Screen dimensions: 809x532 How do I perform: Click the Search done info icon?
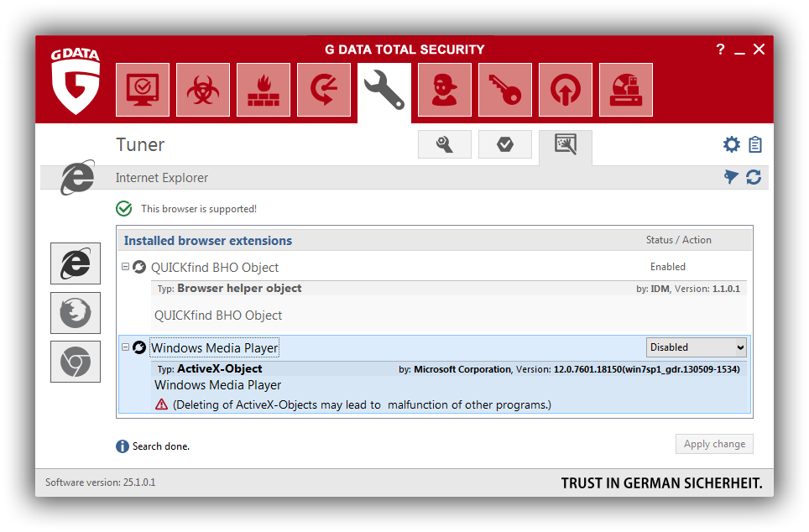pos(123,446)
